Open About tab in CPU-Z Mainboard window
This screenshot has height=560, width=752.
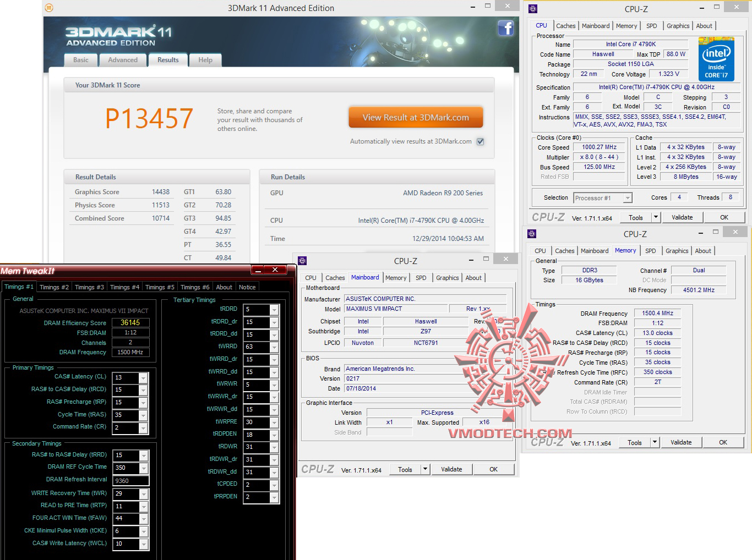point(473,278)
